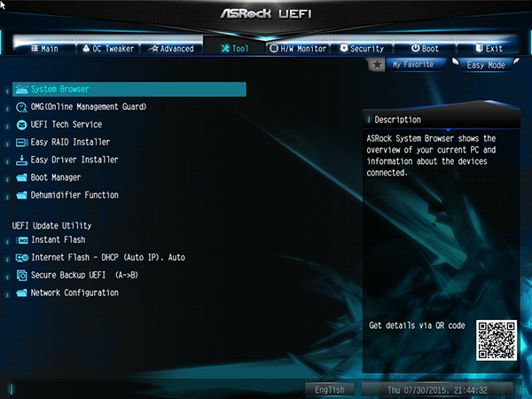532x399 pixels.
Task: Click the date and time display
Action: tap(437, 390)
